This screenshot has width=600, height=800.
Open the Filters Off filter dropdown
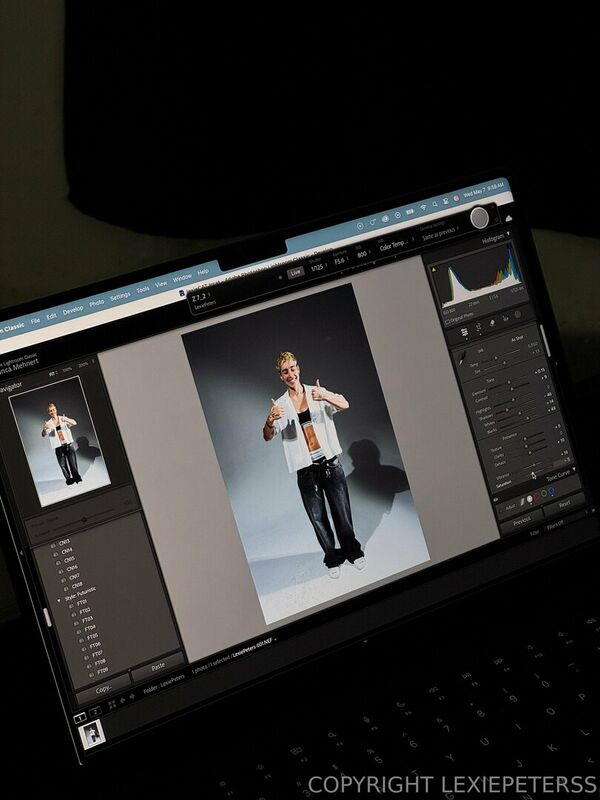pyautogui.click(x=555, y=524)
